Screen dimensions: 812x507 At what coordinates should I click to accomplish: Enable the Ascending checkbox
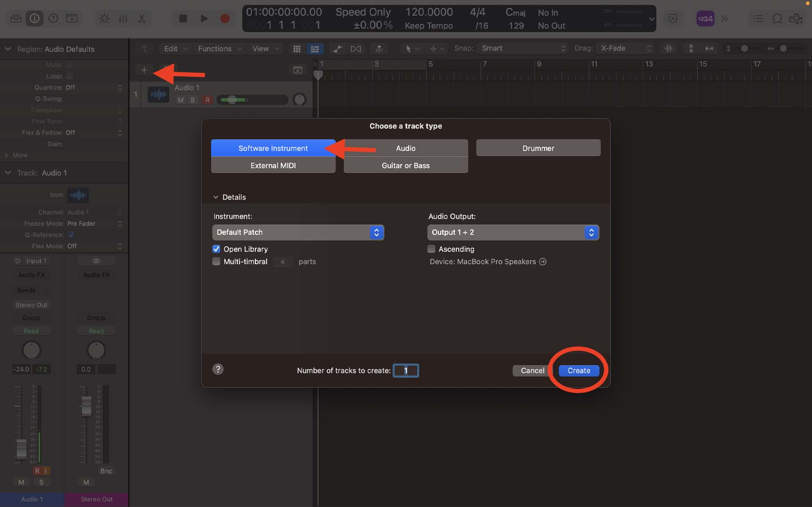tap(431, 249)
